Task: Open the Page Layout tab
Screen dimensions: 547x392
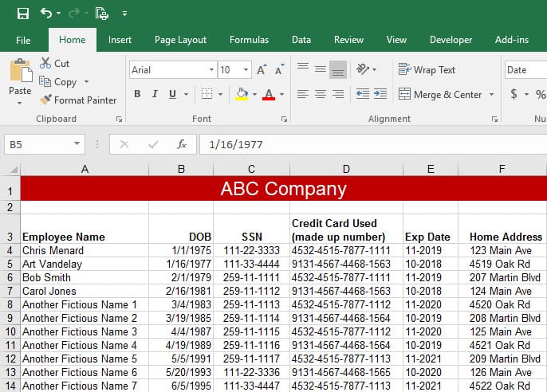Action: click(x=180, y=40)
